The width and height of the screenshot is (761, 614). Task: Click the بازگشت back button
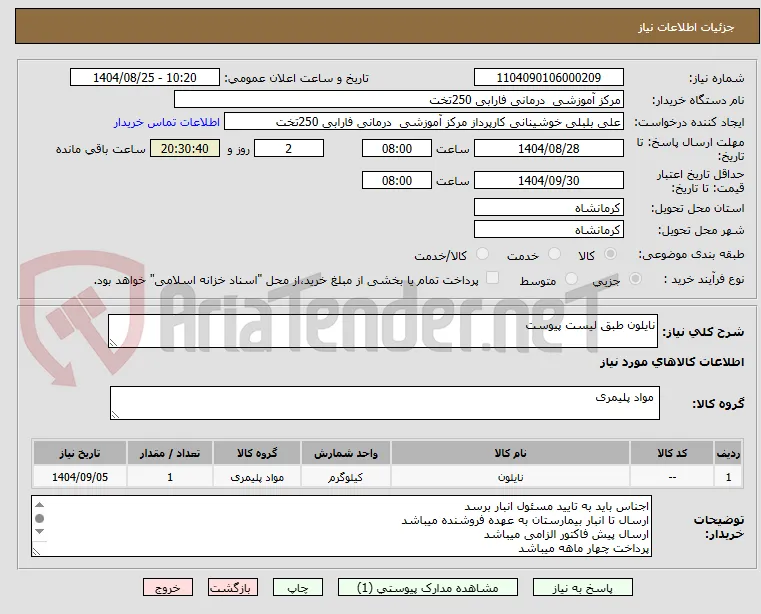pyautogui.click(x=233, y=587)
